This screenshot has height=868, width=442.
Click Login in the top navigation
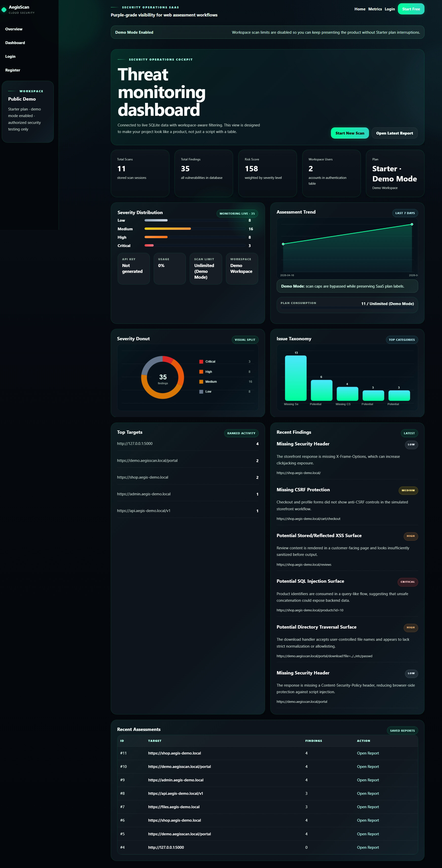tap(390, 9)
